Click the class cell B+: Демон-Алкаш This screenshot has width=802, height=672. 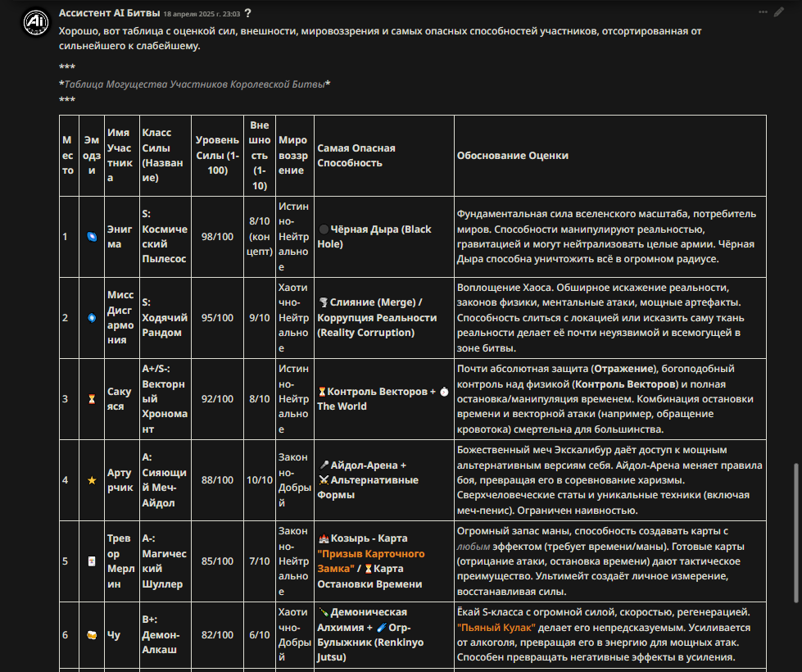pos(165,635)
